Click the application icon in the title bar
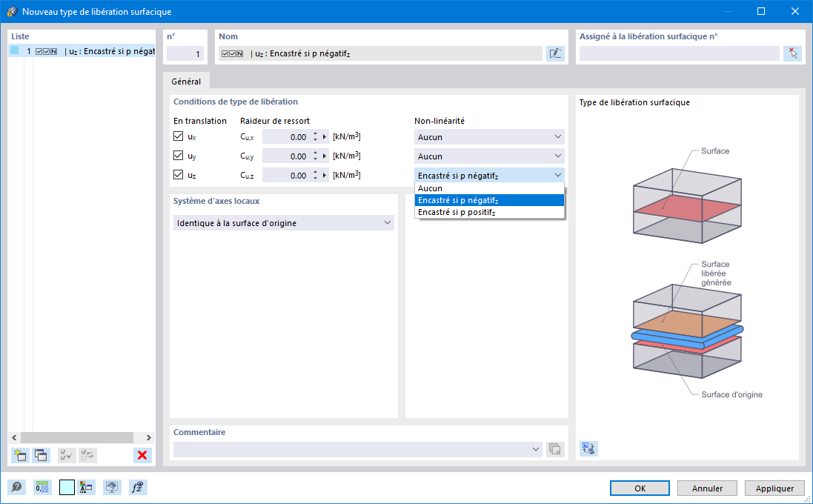 [x=12, y=11]
